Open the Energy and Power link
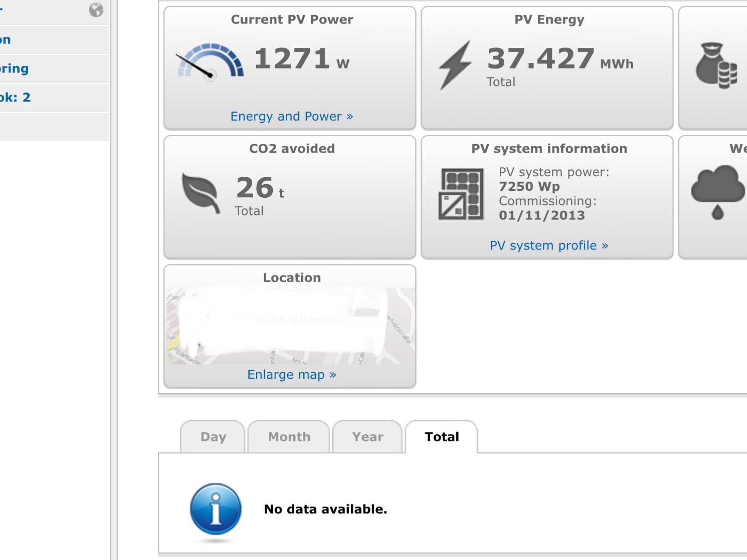The width and height of the screenshot is (747, 560). [x=292, y=116]
